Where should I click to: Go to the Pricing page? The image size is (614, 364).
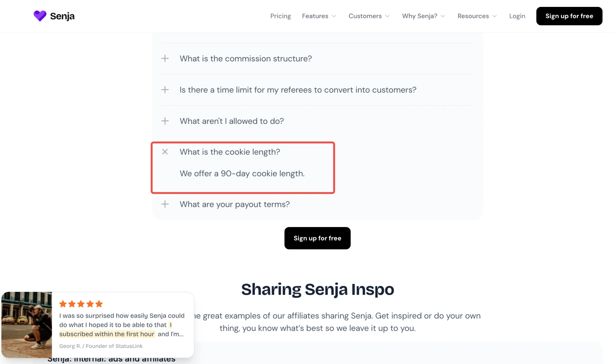281,16
